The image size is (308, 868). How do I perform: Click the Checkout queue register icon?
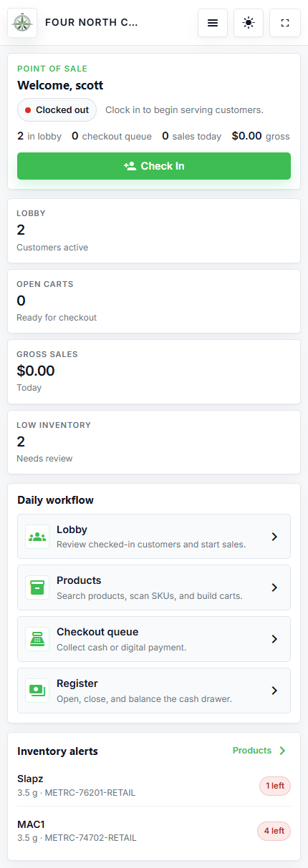pos(37,639)
